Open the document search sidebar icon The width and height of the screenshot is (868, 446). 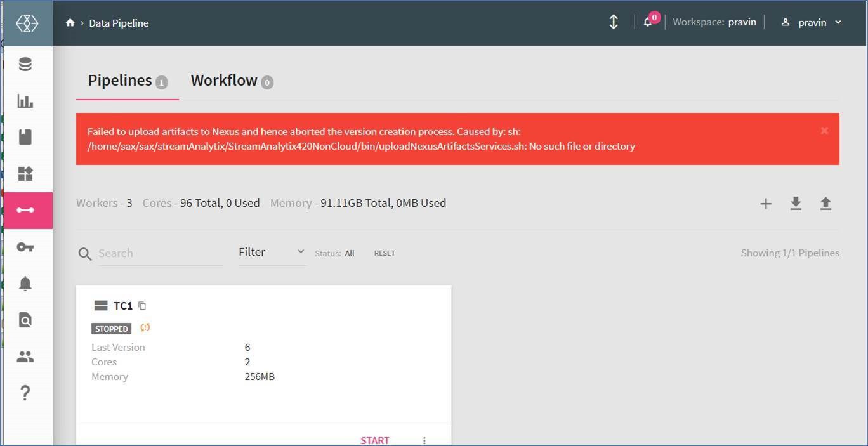pos(25,320)
